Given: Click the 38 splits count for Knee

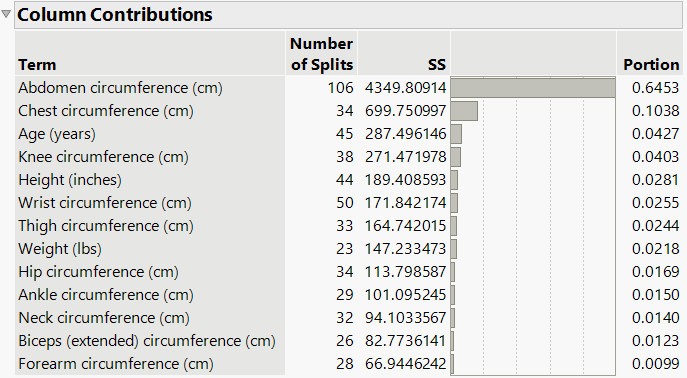Looking at the screenshot, I should (x=345, y=157).
